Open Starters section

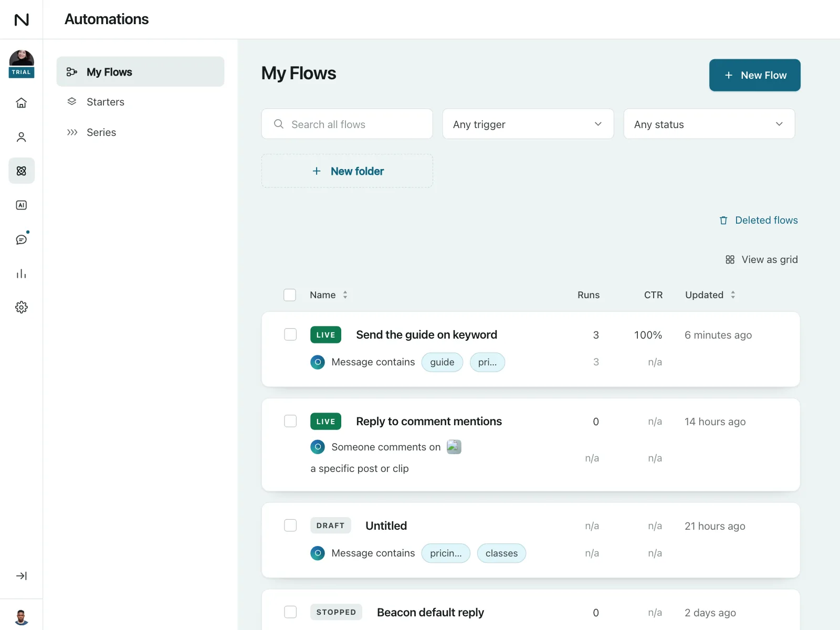click(x=140, y=102)
